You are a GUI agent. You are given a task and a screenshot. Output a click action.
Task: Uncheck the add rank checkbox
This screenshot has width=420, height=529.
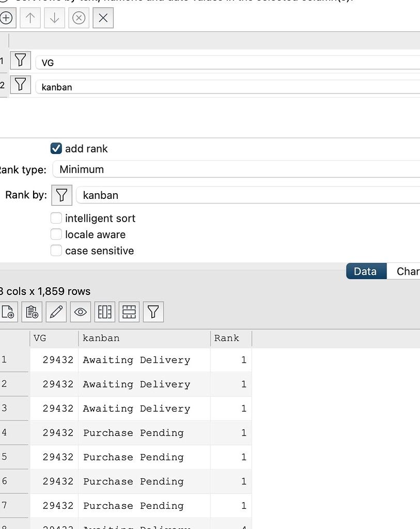56,149
